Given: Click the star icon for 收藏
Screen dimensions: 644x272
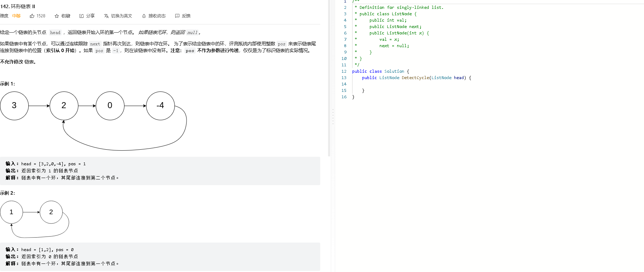Looking at the screenshot, I should [x=57, y=16].
